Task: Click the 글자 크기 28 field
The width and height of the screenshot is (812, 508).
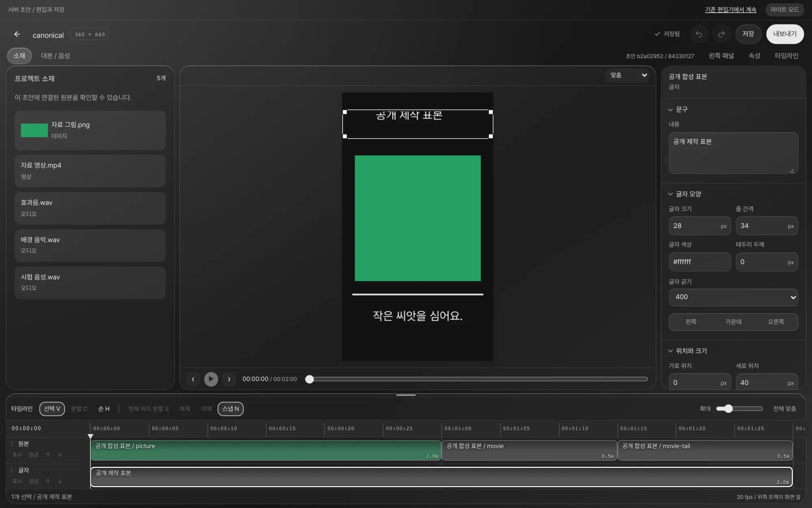Action: pos(700,226)
